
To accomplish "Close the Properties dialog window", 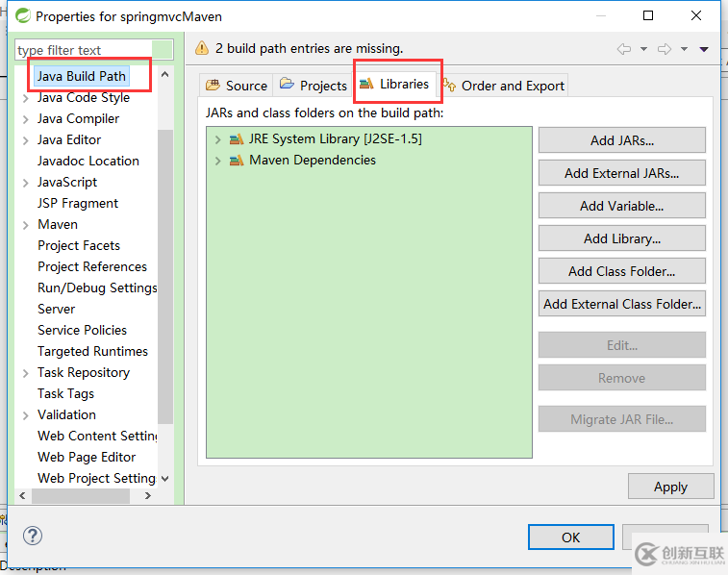I will tap(696, 15).
